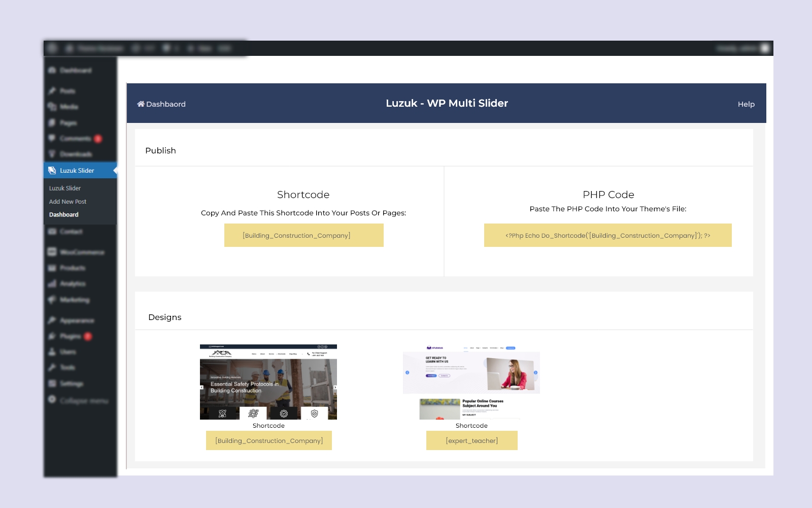Copy the Building_Construction_Company shortcode in Publish
812x508 pixels.
[x=304, y=235]
